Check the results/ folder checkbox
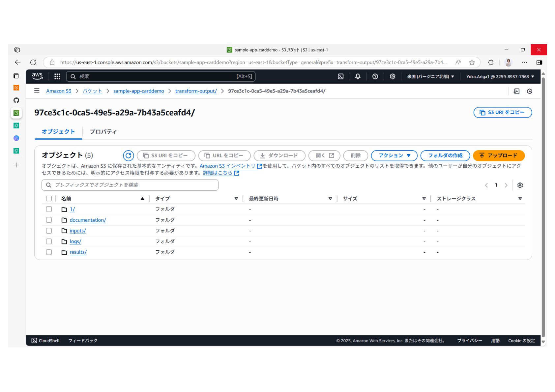Viewport: 555px width, 392px height. coord(49,252)
